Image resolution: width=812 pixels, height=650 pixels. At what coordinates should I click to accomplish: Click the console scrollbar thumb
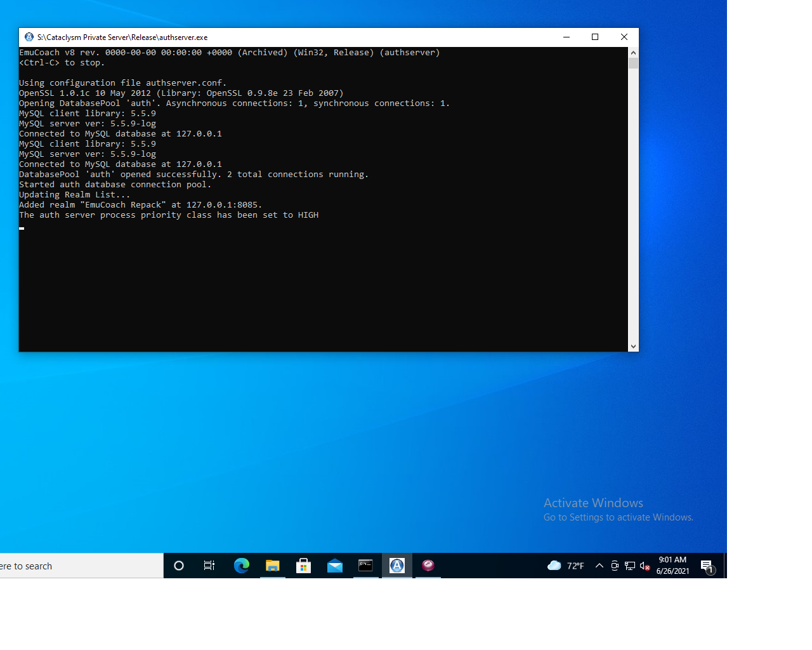633,63
